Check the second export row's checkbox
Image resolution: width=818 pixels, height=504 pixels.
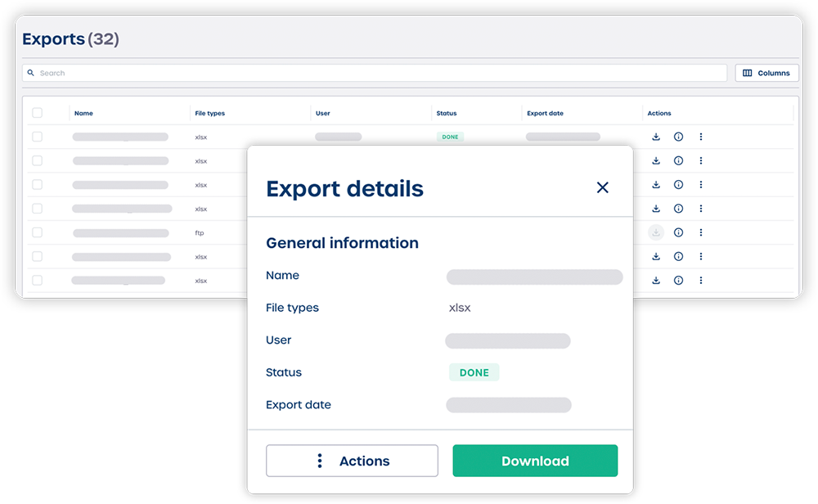[x=37, y=160]
